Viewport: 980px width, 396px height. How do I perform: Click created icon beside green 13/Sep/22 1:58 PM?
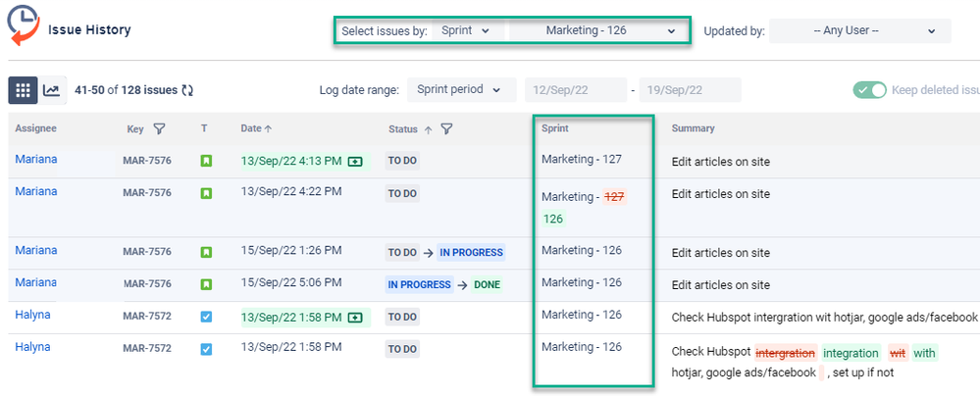point(355,318)
